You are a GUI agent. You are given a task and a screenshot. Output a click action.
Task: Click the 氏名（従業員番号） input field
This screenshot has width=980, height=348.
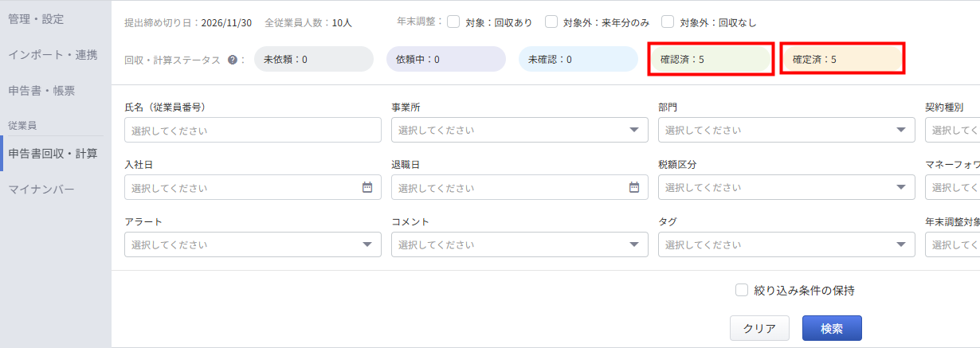(253, 130)
